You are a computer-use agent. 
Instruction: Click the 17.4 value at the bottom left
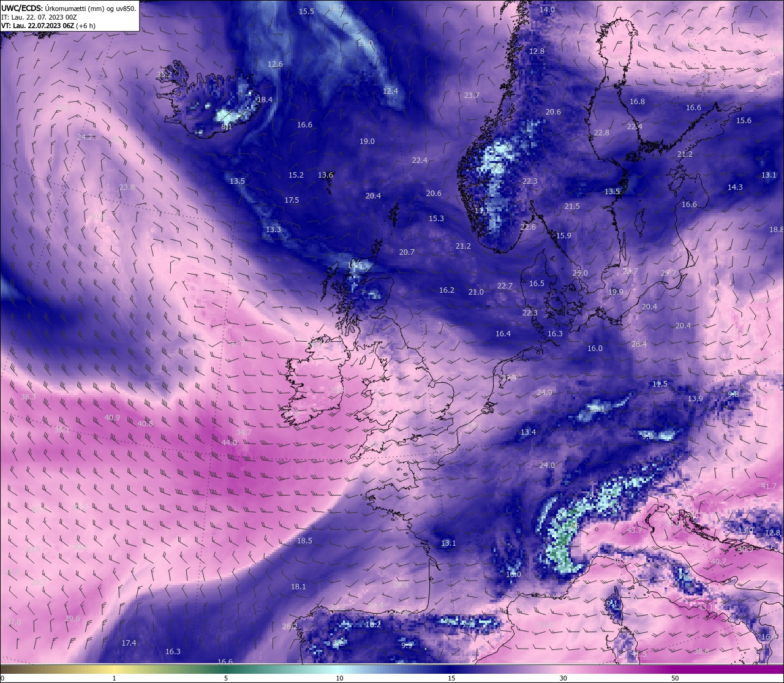tap(129, 643)
